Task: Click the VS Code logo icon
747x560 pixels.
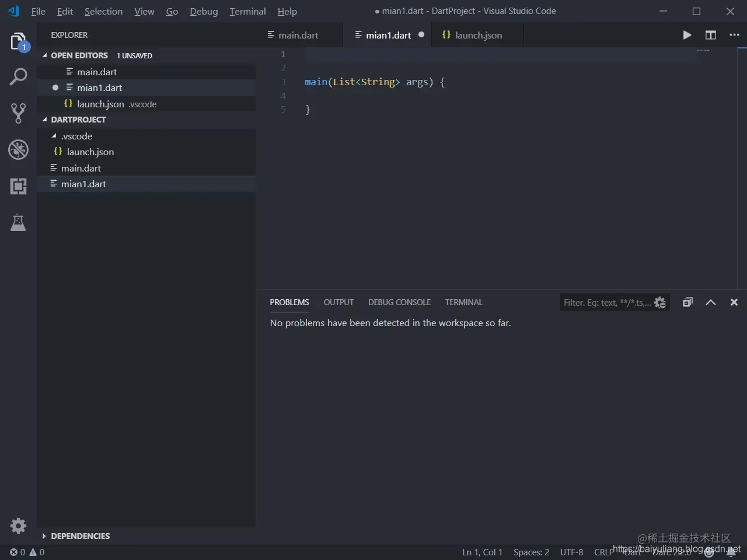Action: click(13, 11)
